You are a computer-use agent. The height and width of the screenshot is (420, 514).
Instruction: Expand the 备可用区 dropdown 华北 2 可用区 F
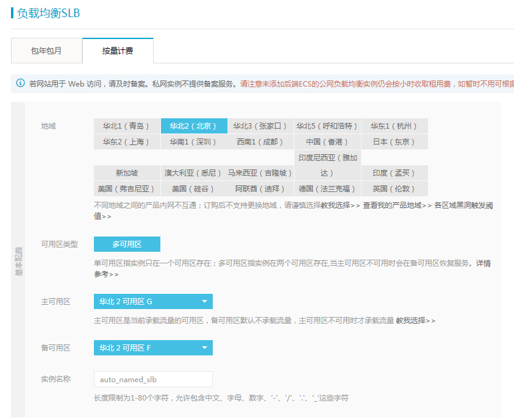[x=153, y=347]
